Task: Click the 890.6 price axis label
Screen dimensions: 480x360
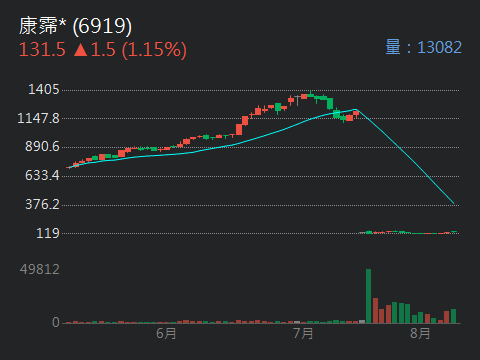Action: point(42,146)
